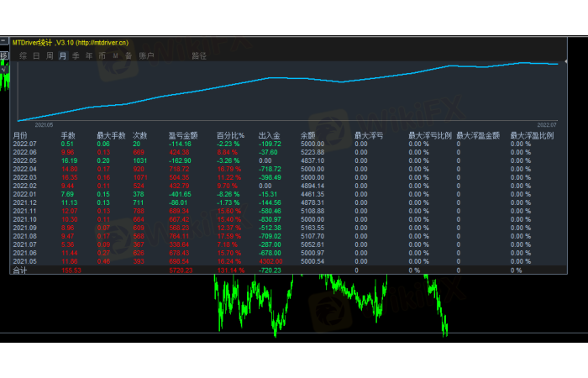Select the 2021.12 month row
The image size is (588, 378).
(288, 202)
